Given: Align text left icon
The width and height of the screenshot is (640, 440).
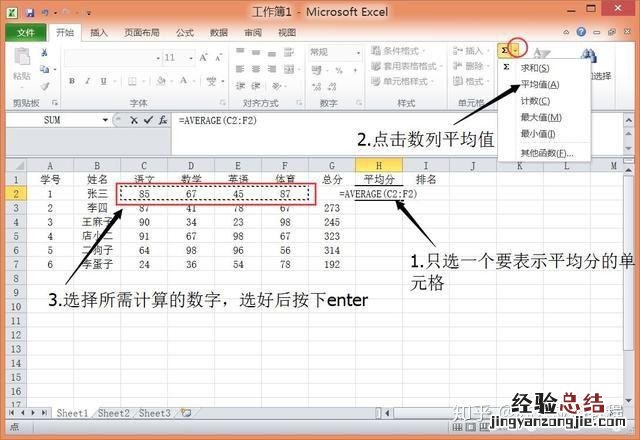Looking at the screenshot, I should (x=240, y=69).
